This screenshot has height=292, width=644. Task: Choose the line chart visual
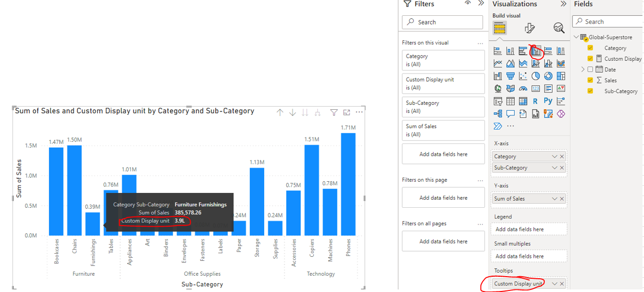[498, 63]
